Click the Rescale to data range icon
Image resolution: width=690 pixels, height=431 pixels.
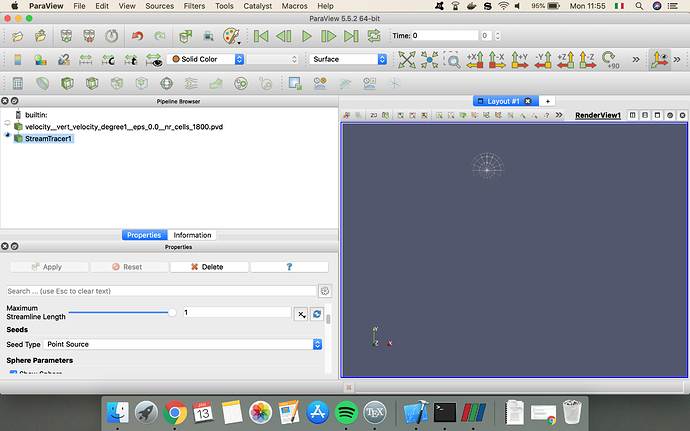[x=85, y=59]
